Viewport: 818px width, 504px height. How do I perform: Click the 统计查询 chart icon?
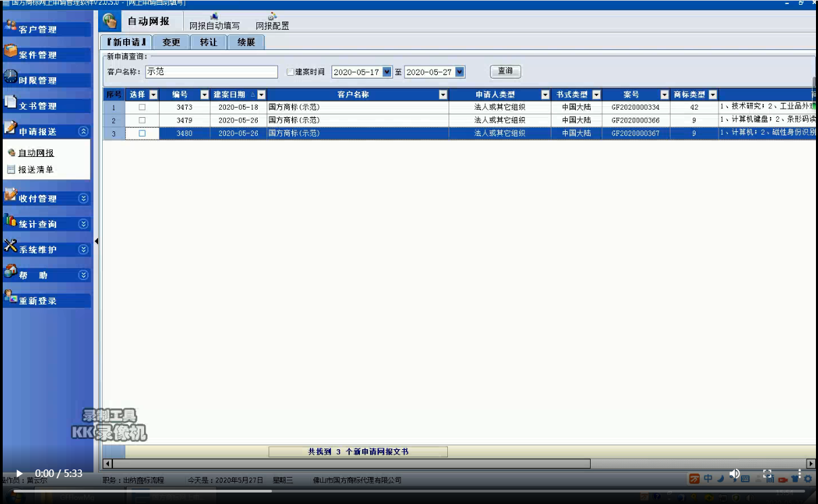click(10, 221)
